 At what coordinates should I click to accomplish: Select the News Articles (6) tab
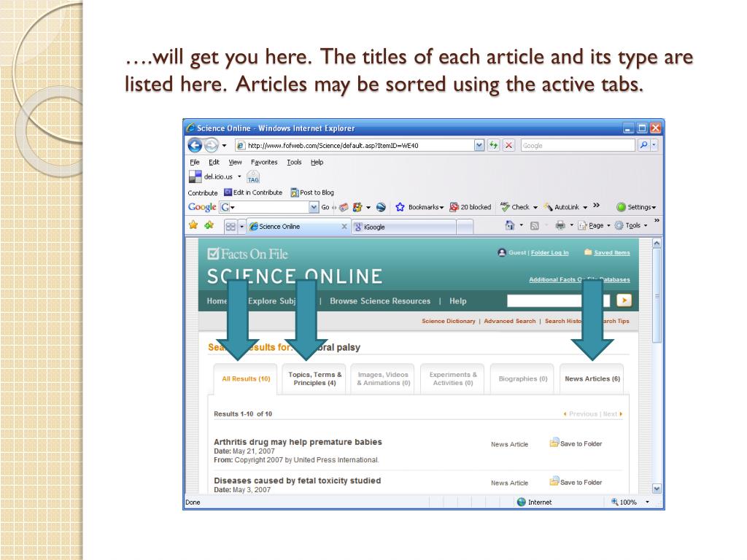pyautogui.click(x=592, y=379)
